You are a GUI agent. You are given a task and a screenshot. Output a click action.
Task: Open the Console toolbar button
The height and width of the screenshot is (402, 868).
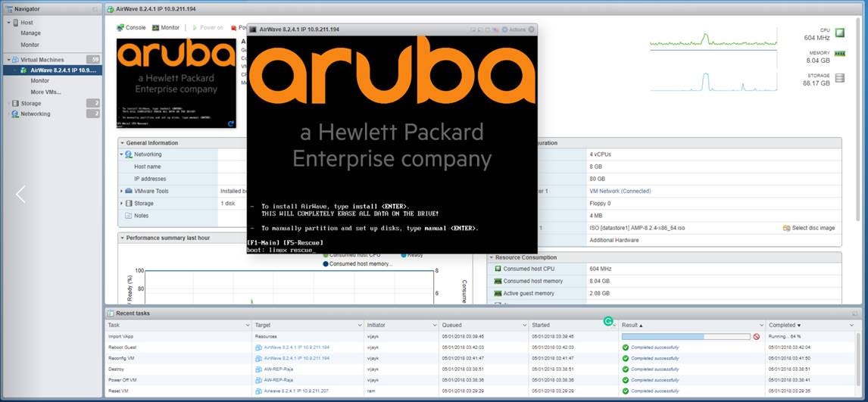(131, 28)
